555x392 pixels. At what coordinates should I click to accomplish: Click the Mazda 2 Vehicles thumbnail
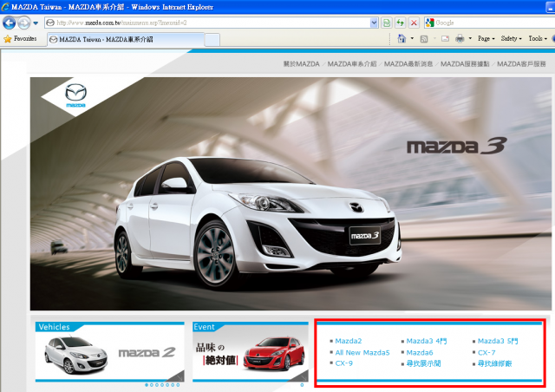tap(110, 353)
